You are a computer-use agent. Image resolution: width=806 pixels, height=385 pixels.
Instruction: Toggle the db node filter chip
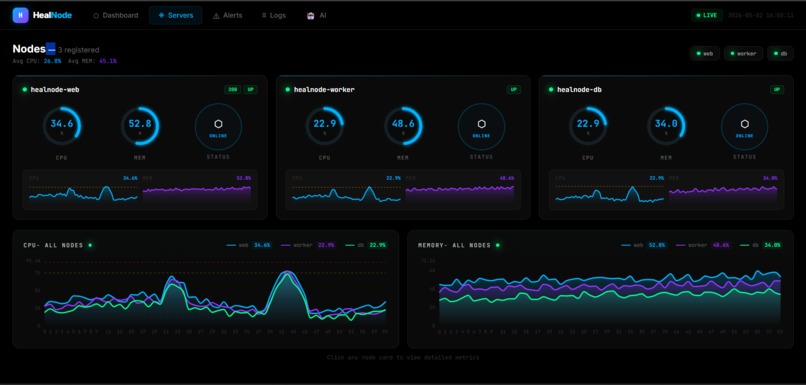(x=780, y=53)
